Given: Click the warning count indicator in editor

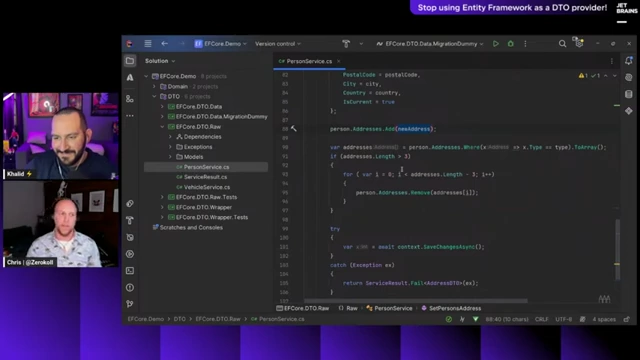Looking at the screenshot, I should click(583, 76).
